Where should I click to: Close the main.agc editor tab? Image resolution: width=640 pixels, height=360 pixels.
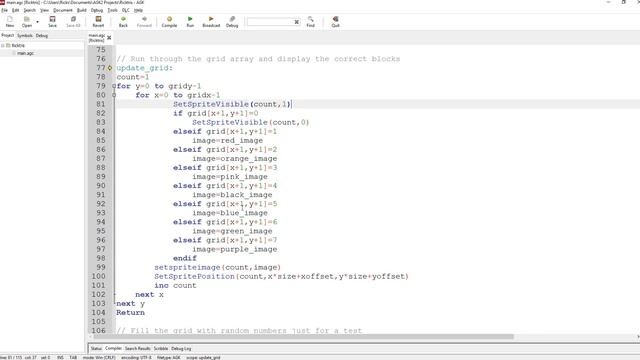coord(109,38)
